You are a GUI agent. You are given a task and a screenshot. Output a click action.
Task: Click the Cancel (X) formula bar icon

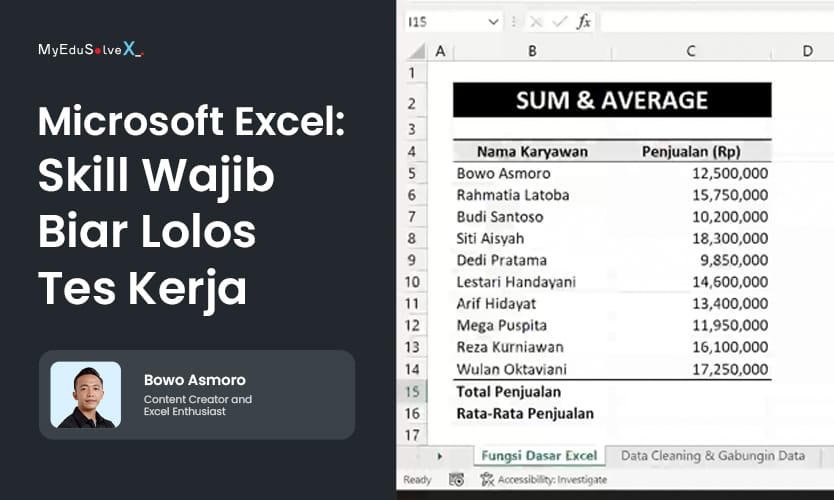tap(536, 22)
